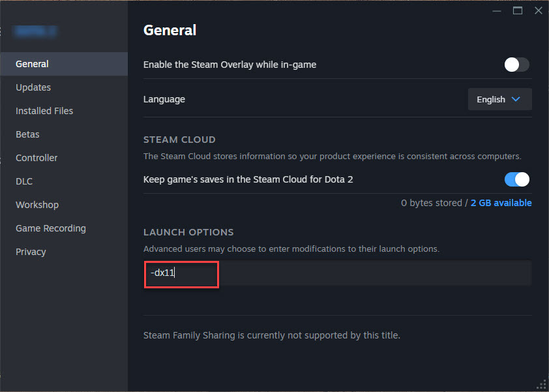This screenshot has height=392, width=549.
Task: Switch to the Updates section
Action: pyautogui.click(x=33, y=87)
